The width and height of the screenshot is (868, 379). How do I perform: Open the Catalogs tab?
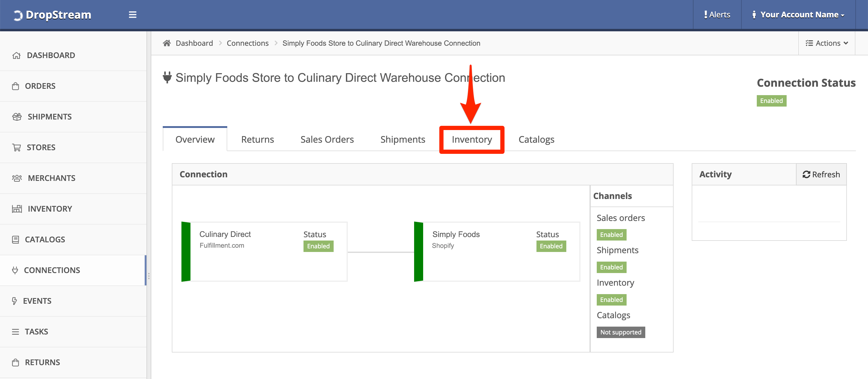536,139
